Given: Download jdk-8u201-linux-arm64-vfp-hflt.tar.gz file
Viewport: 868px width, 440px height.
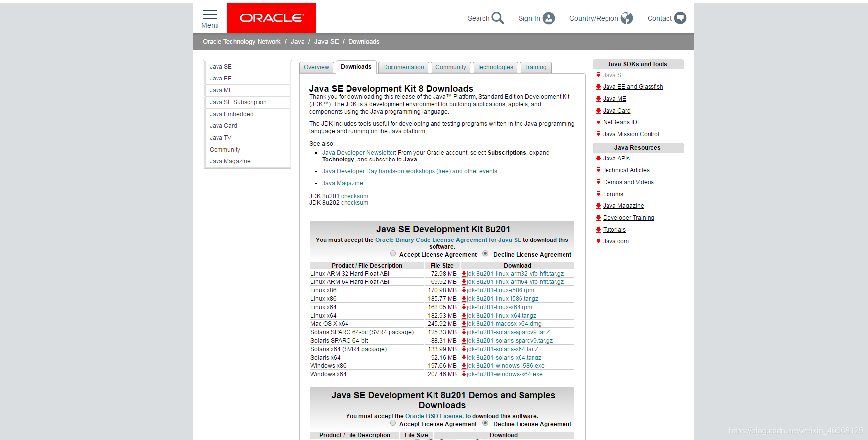Looking at the screenshot, I should [516, 282].
